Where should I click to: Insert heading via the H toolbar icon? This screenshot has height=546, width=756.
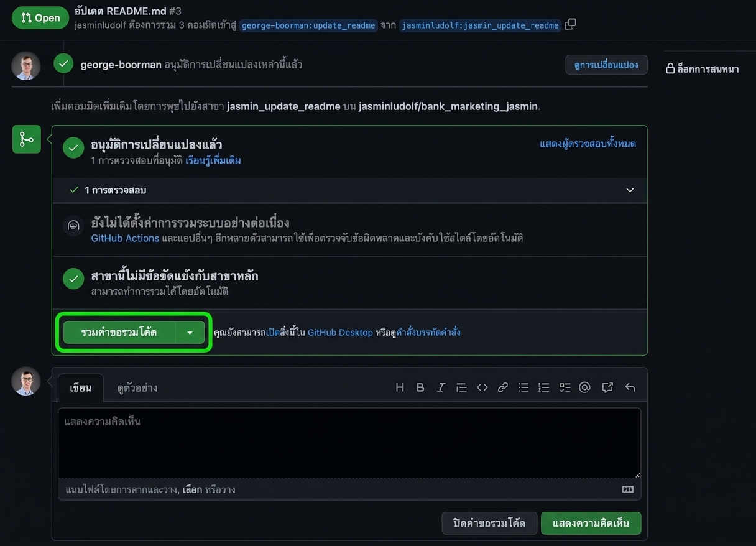click(400, 387)
